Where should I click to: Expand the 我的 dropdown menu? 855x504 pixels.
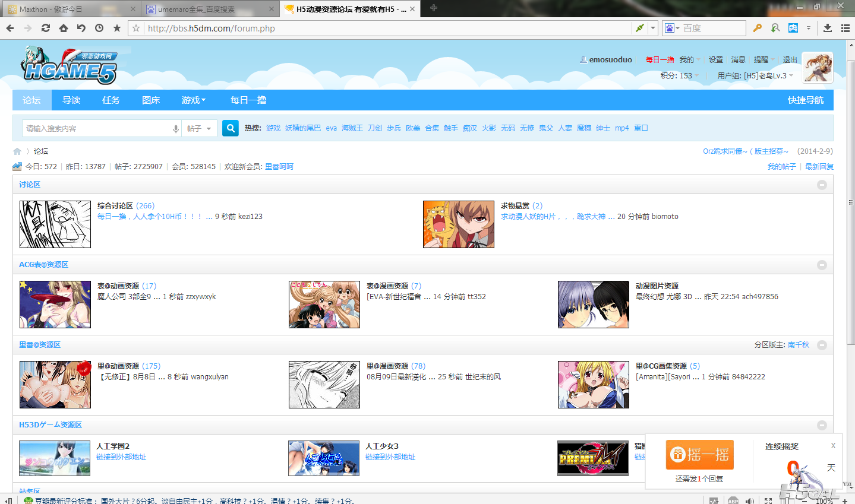pyautogui.click(x=690, y=59)
